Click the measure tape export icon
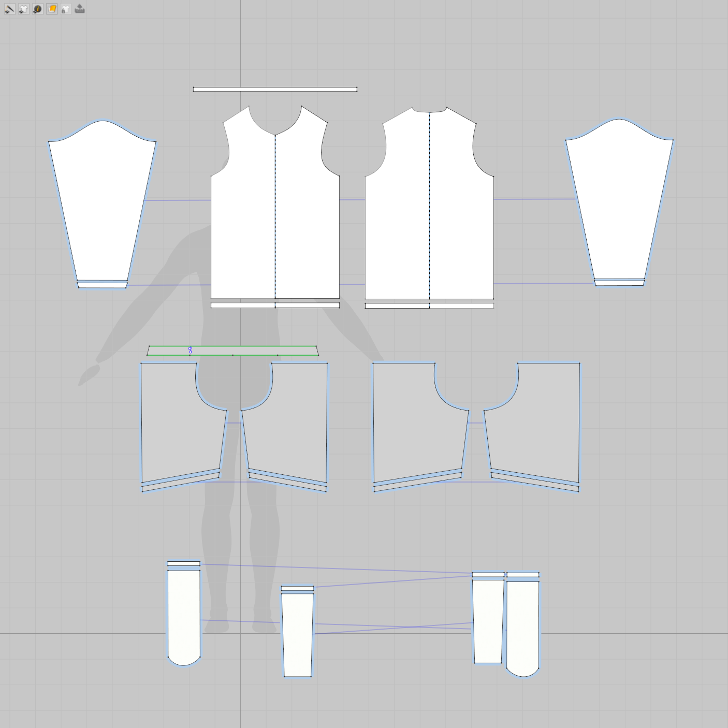This screenshot has width=728, height=728. (80, 9)
